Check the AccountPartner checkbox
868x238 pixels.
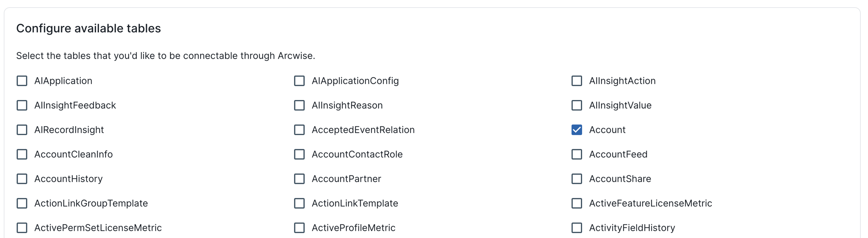click(x=299, y=179)
